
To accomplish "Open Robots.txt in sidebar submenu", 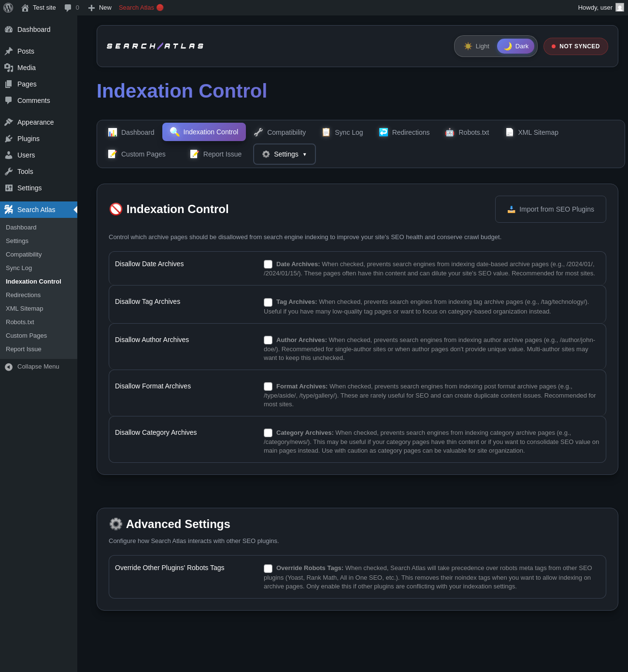I will (x=20, y=322).
